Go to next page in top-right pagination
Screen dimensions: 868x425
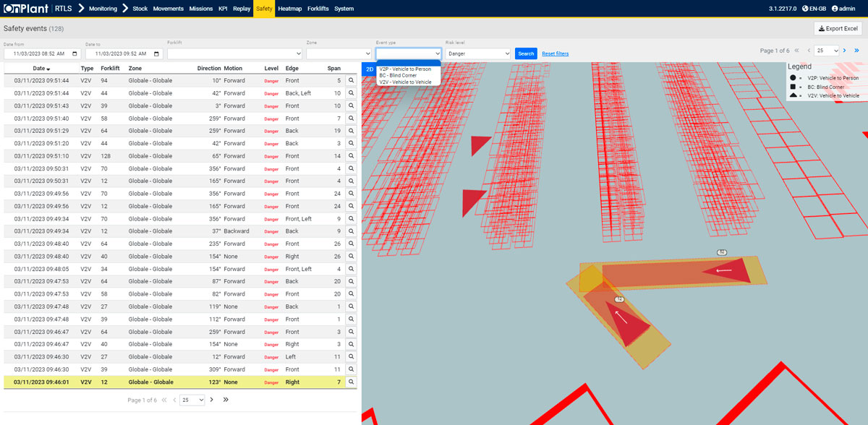844,51
